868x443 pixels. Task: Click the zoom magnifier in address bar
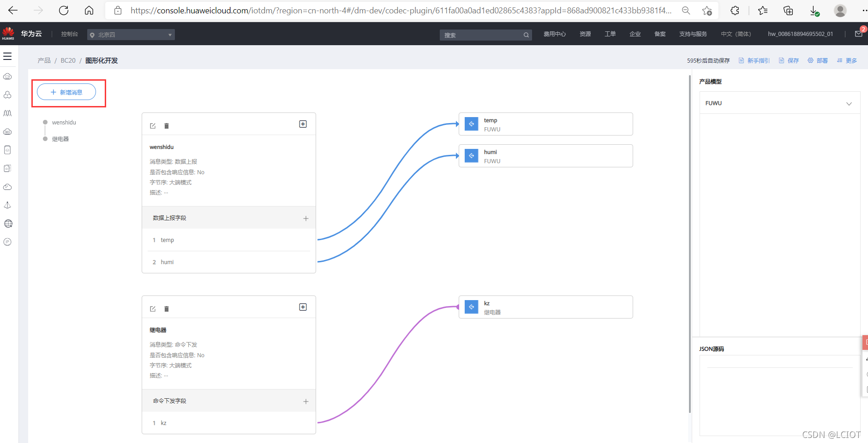pos(686,10)
